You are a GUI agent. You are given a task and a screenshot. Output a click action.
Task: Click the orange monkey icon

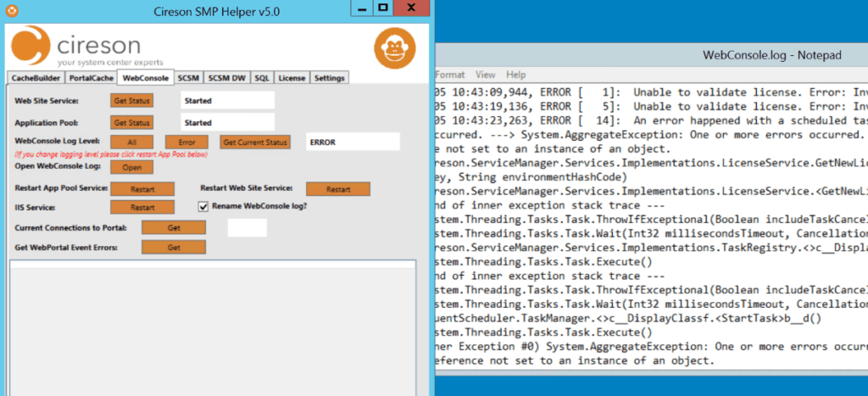(x=395, y=48)
